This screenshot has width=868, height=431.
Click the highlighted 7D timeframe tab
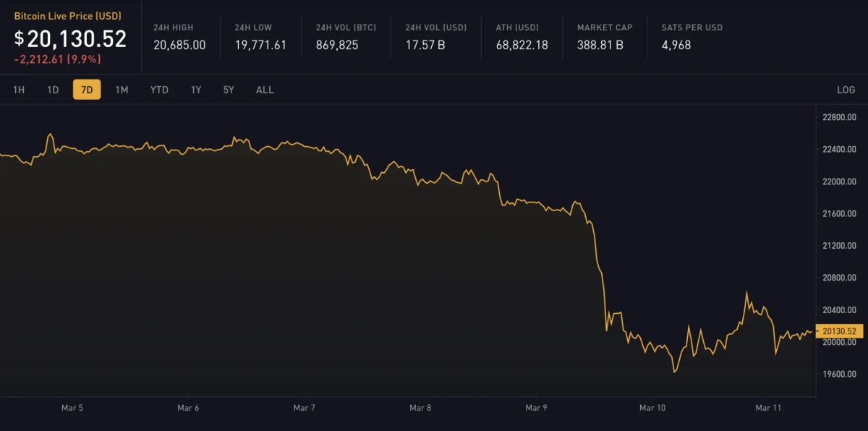tap(87, 90)
